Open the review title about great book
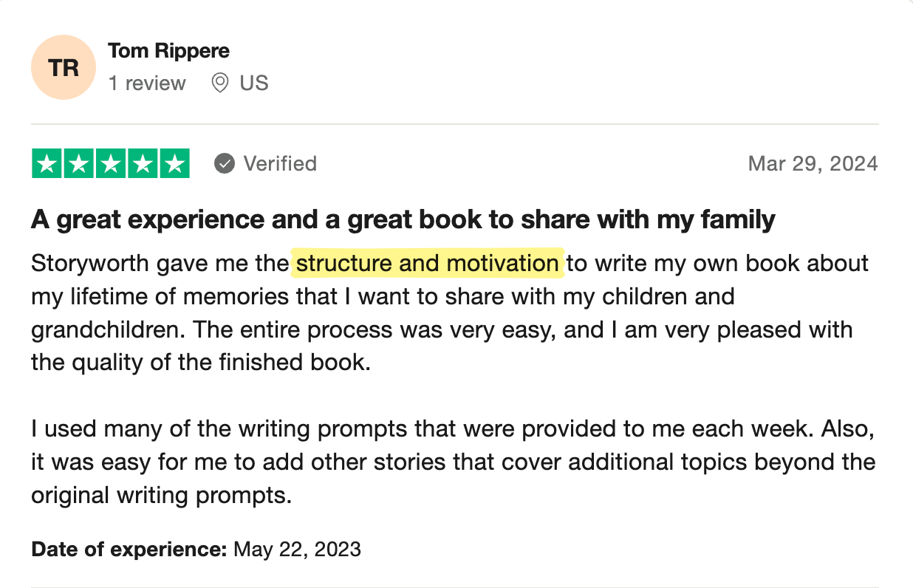913x588 pixels. pos(403,219)
